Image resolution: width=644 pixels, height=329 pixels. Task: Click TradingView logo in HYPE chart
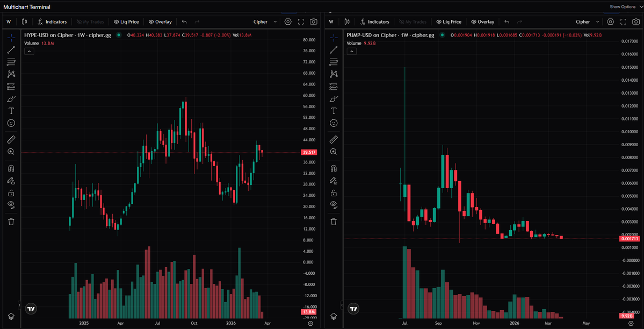click(x=31, y=308)
